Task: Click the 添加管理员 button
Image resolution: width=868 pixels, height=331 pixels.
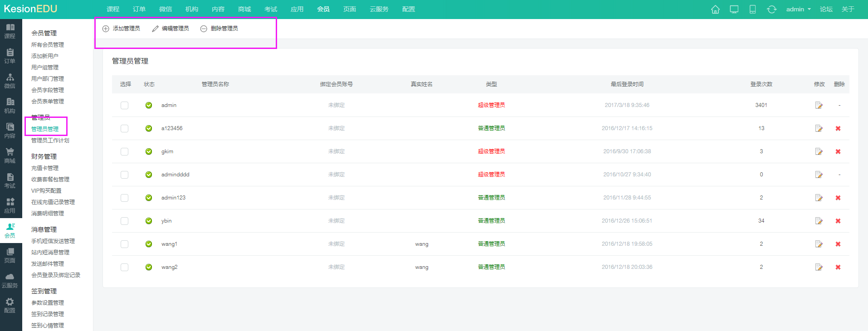Action: point(122,29)
